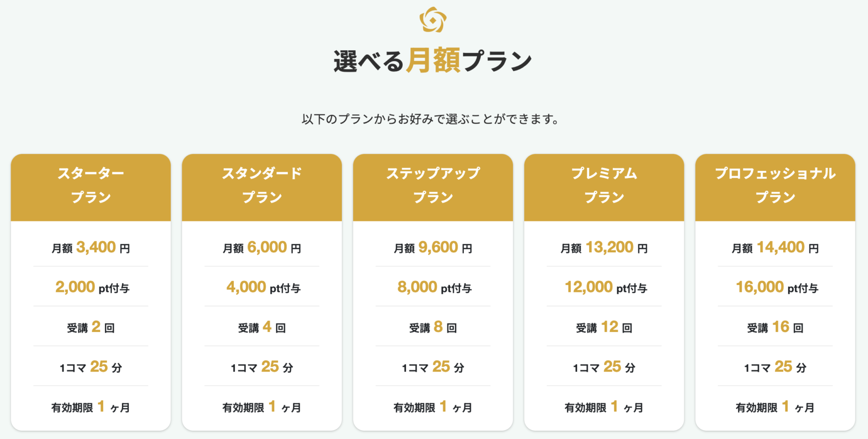Click the 月額 9,600 円 price
This screenshot has width=868, height=439.
(x=433, y=247)
